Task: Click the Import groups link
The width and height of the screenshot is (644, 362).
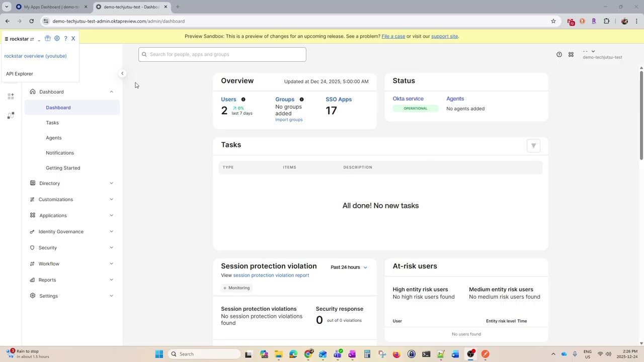Action: pyautogui.click(x=289, y=120)
